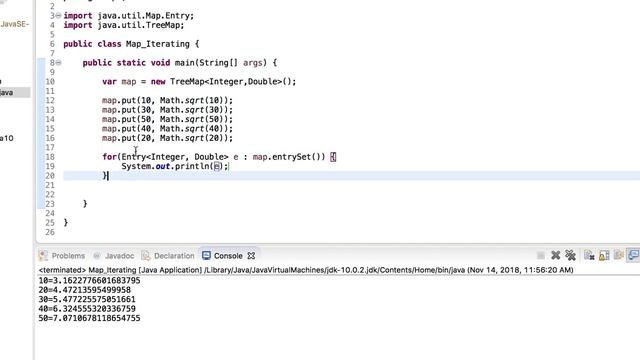Switch to the Problems tab
This screenshot has height=360, width=640.
pyautogui.click(x=68, y=256)
